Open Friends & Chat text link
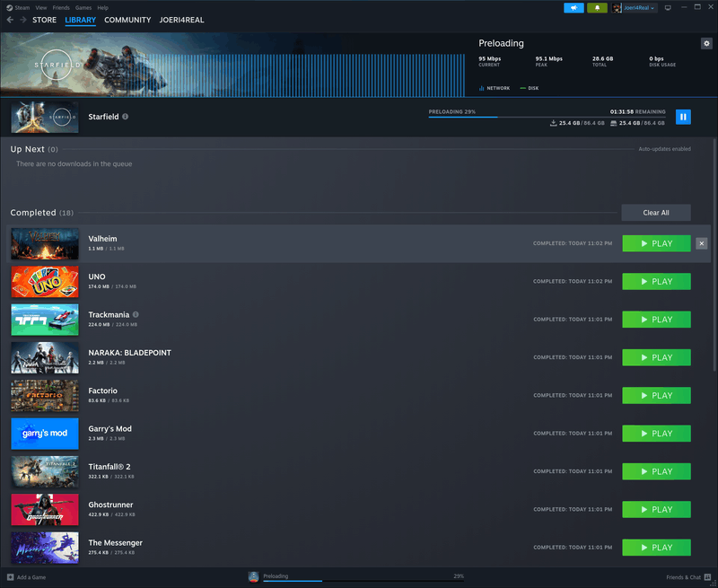Screen dimensions: 718x588 pyautogui.click(x=683, y=577)
